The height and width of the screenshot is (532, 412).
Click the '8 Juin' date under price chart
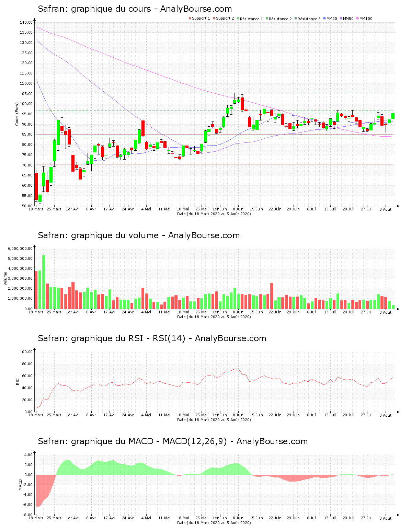(238, 209)
